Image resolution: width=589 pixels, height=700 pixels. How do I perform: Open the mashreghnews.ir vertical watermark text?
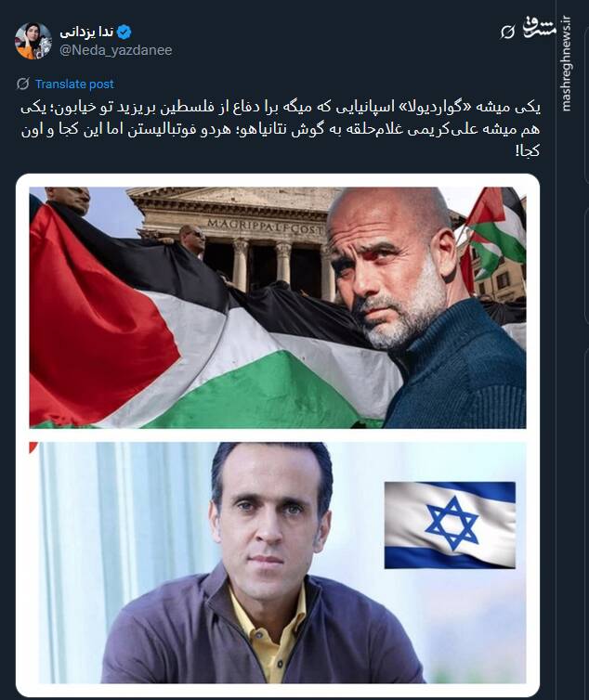click(x=566, y=64)
